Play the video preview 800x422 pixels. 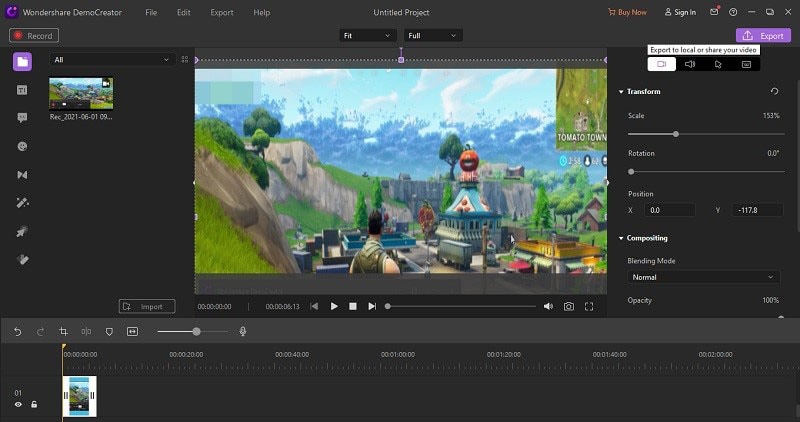tap(334, 307)
